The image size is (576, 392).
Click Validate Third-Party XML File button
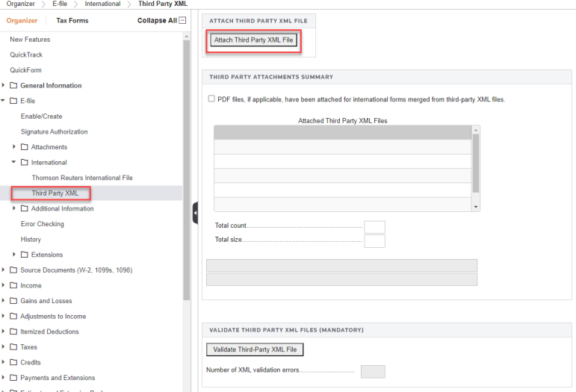tap(255, 349)
